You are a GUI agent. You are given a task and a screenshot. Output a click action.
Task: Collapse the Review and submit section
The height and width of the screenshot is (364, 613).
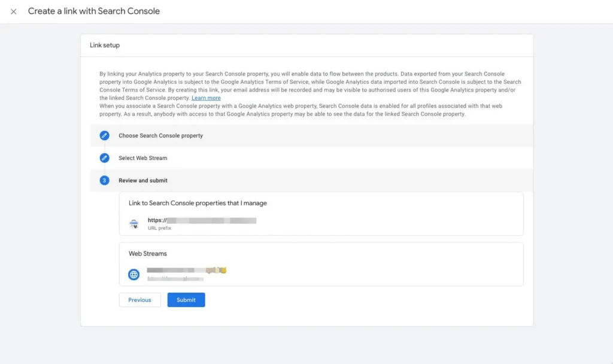tap(142, 180)
